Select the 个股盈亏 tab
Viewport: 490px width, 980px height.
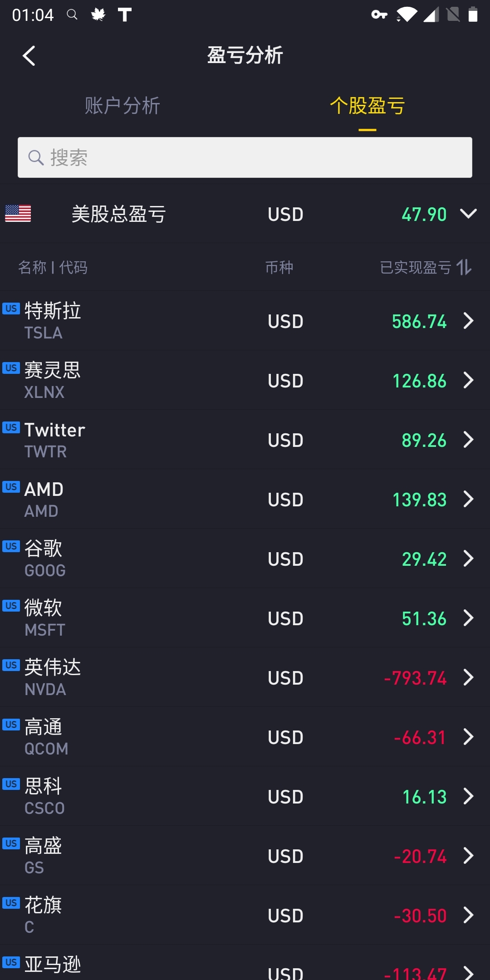tap(367, 106)
